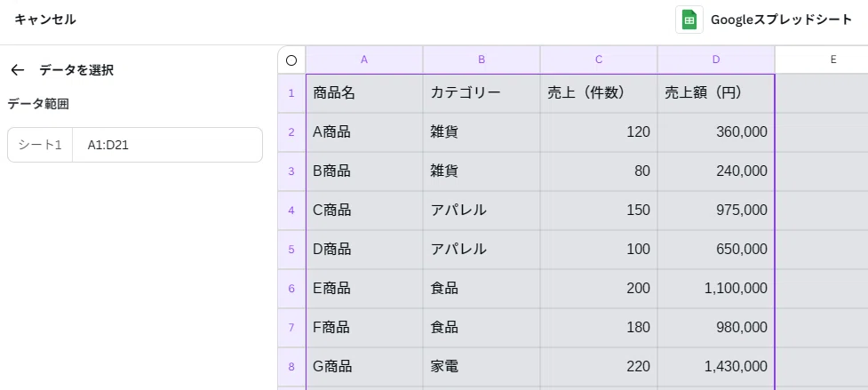Open the シート1 sheet selector
Image resolution: width=868 pixels, height=390 pixels.
click(x=40, y=145)
